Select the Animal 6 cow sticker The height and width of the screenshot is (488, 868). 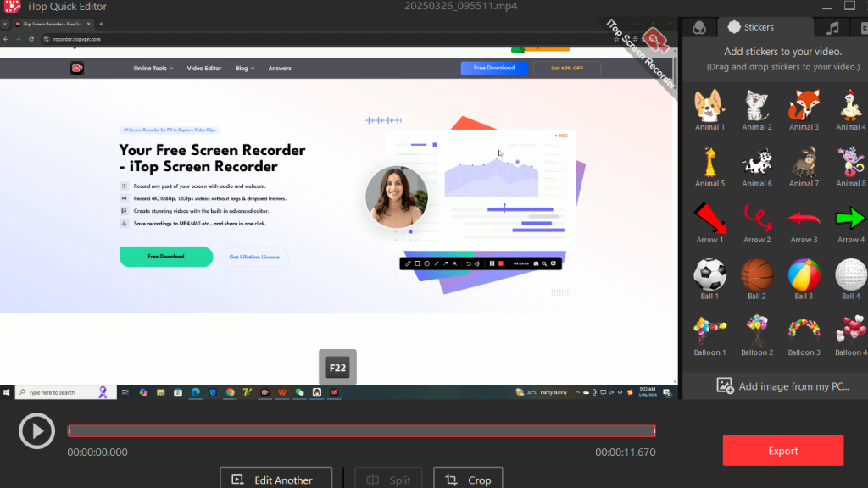pyautogui.click(x=756, y=162)
